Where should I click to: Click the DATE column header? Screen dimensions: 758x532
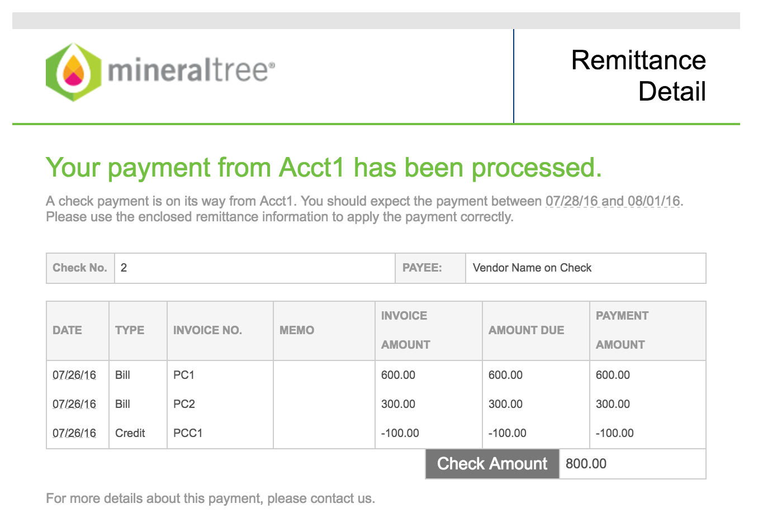67,330
